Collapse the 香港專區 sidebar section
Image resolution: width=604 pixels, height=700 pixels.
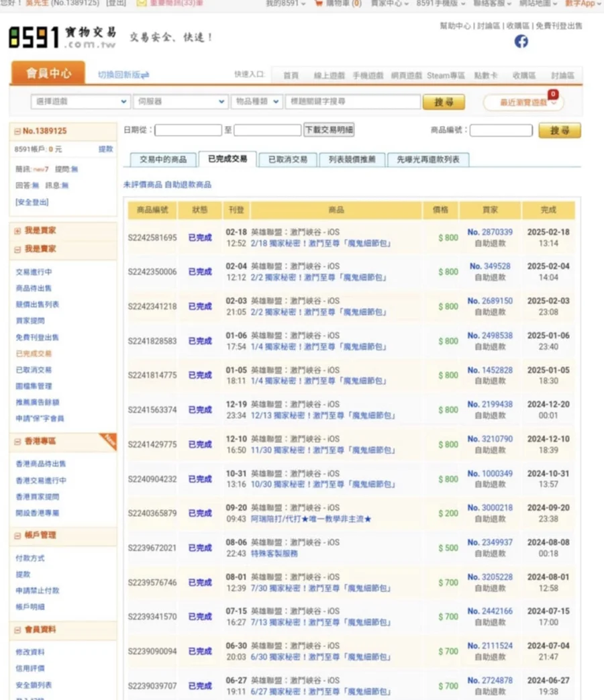click(17, 442)
